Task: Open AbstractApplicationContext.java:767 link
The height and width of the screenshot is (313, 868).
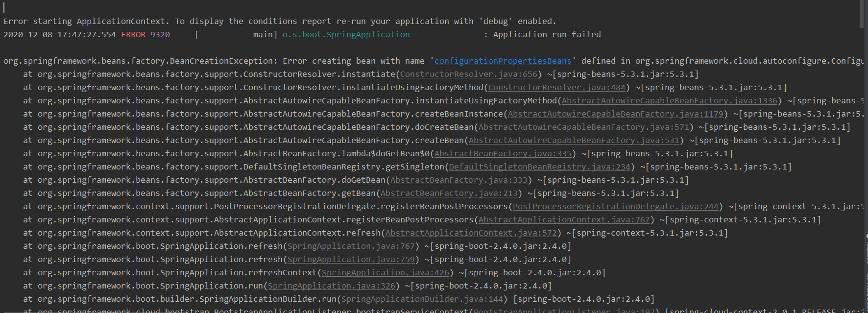Action: (x=564, y=219)
